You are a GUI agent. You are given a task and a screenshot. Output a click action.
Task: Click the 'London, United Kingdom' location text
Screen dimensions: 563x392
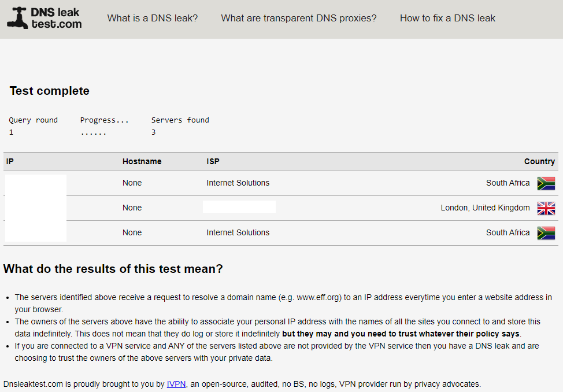(x=485, y=208)
